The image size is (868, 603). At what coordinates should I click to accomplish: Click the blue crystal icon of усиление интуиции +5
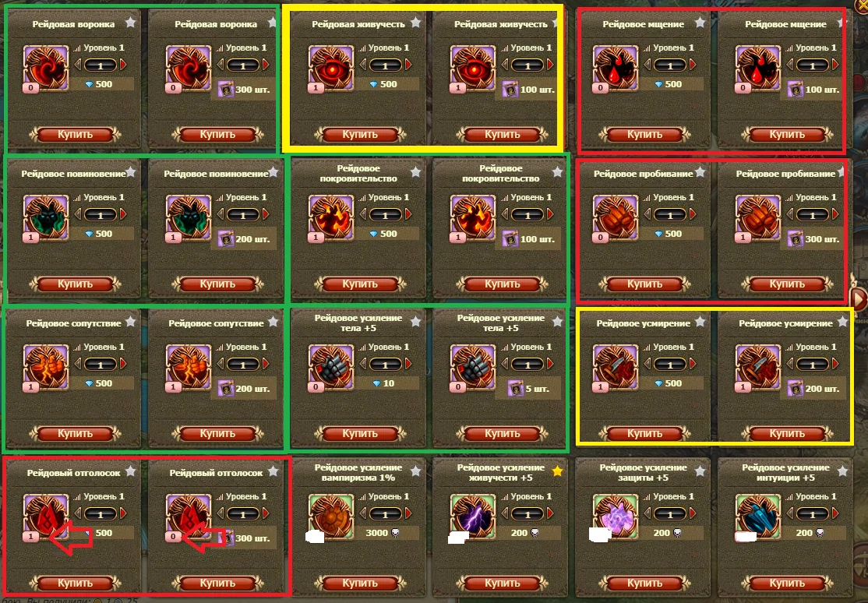point(758,517)
